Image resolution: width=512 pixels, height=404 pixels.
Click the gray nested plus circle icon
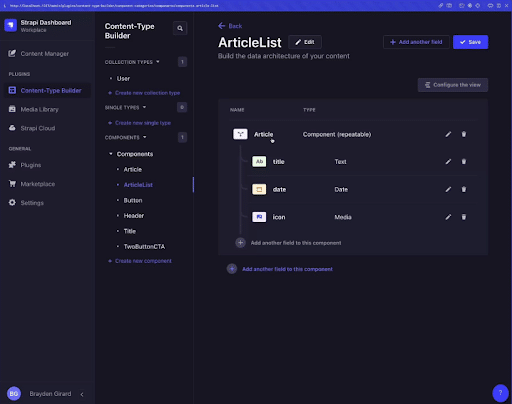click(240, 243)
